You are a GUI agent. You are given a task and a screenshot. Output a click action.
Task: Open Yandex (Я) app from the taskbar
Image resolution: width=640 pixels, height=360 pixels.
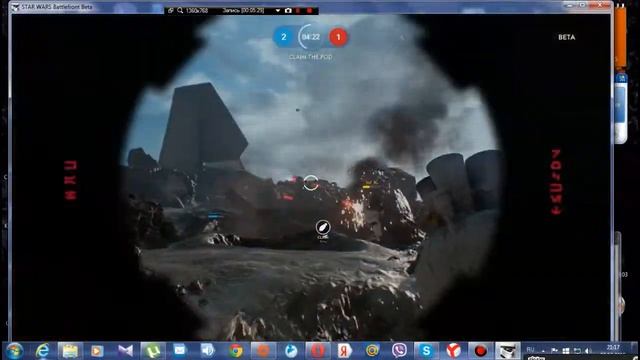pos(345,351)
